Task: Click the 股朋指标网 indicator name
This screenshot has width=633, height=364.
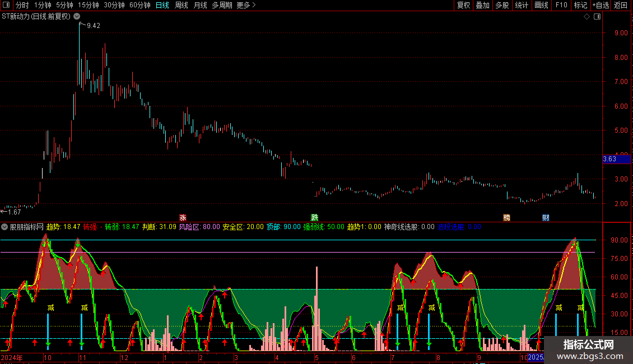Action: coord(27,227)
